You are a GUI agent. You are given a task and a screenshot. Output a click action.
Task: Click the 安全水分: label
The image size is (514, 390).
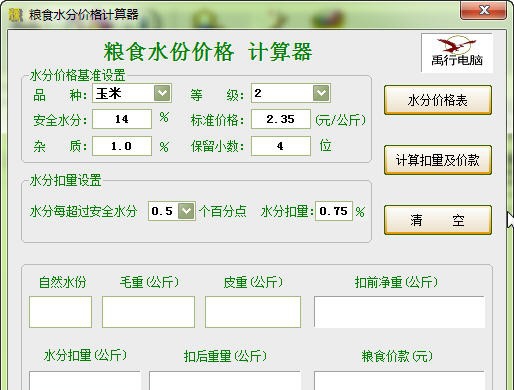click(x=60, y=120)
